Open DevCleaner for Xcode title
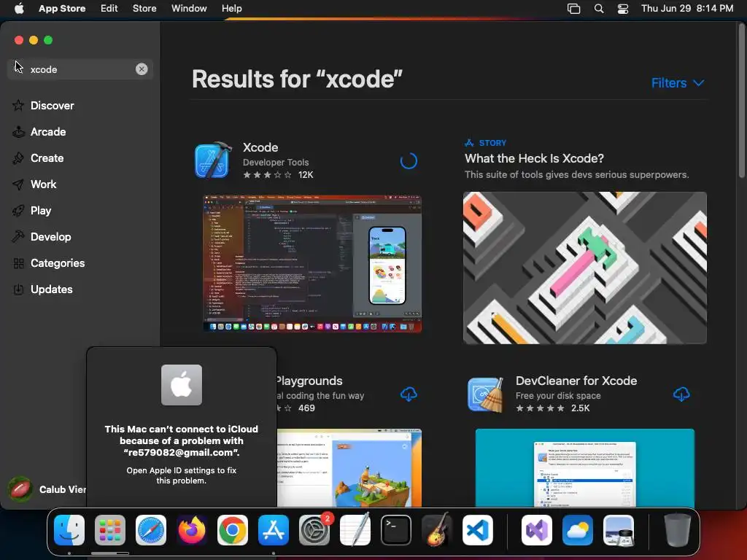 click(x=576, y=381)
